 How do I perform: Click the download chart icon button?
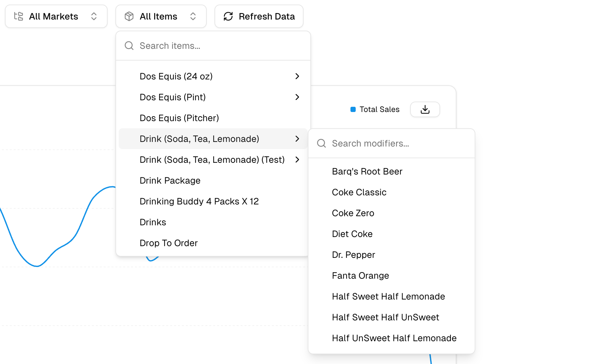425,109
